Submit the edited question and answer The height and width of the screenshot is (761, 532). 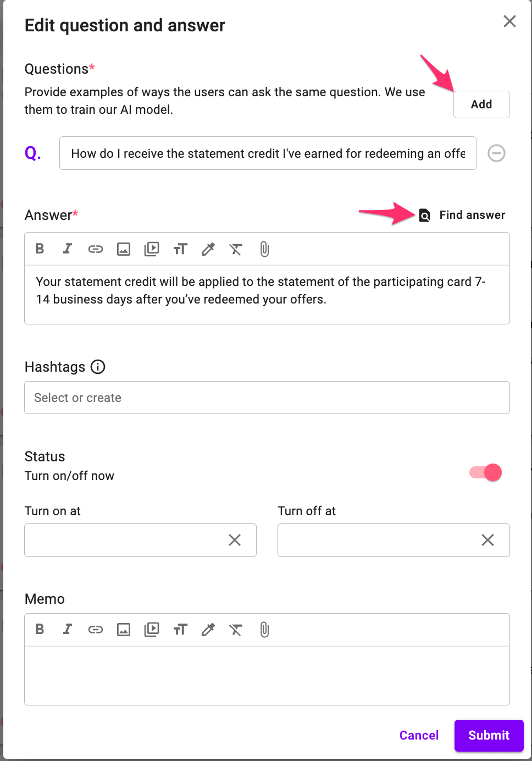[488, 735]
